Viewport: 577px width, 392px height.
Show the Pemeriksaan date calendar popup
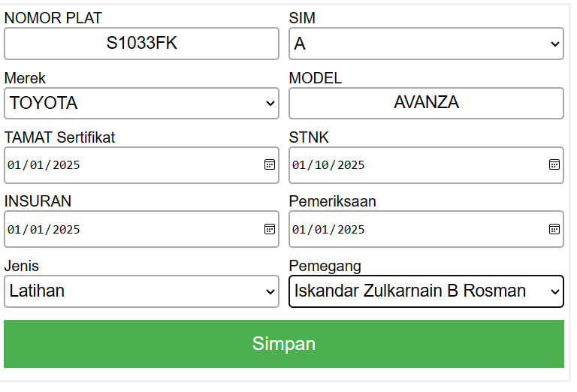[x=554, y=229]
